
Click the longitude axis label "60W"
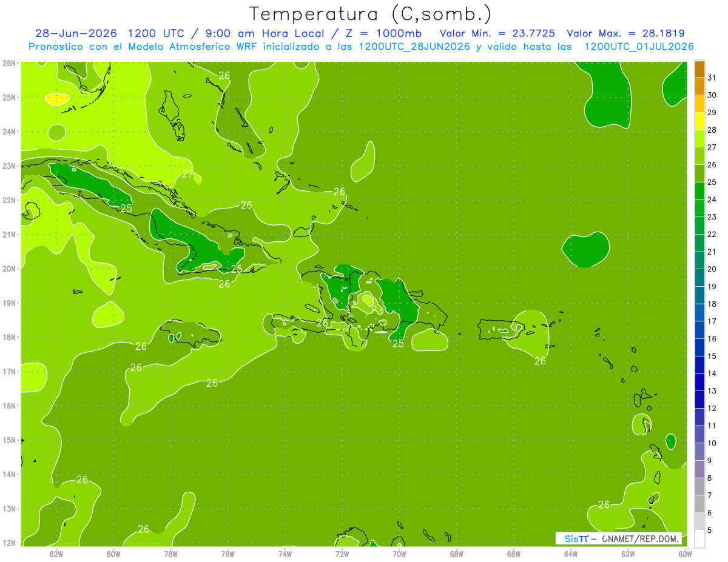685,554
